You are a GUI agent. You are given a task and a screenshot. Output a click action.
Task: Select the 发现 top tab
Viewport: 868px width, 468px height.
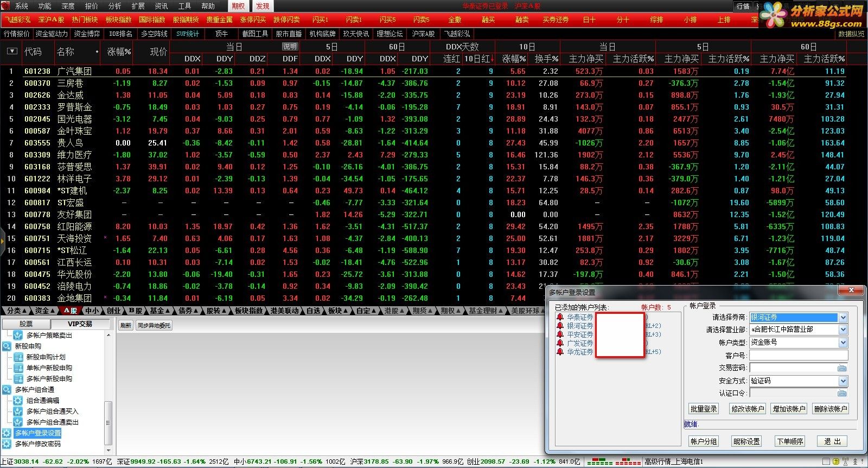263,6
